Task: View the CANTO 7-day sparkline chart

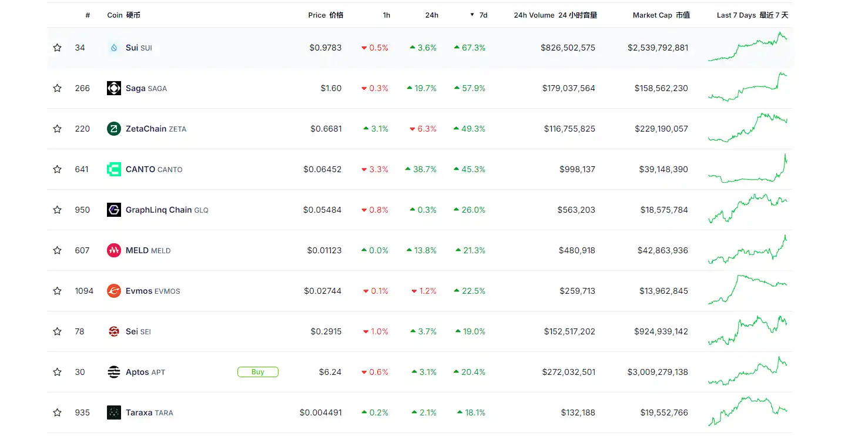Action: (748, 169)
